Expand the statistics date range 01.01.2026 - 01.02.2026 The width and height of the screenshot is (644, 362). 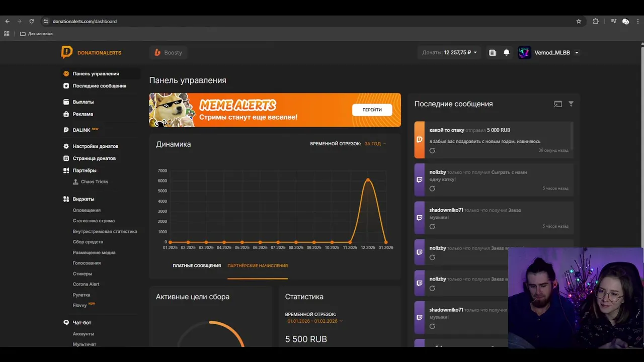(315, 321)
